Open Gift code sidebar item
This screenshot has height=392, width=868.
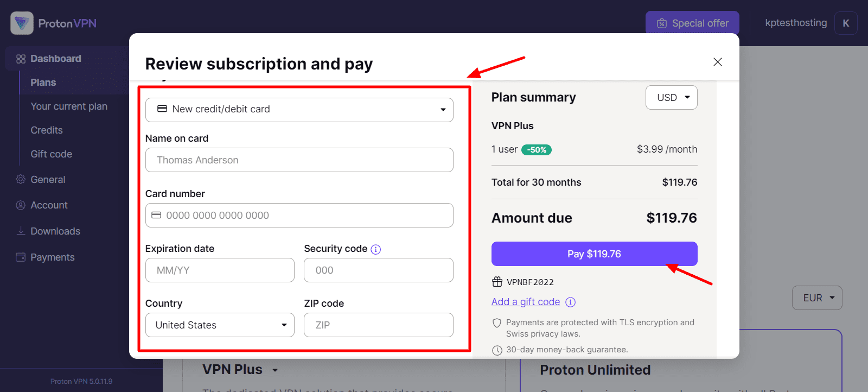52,154
